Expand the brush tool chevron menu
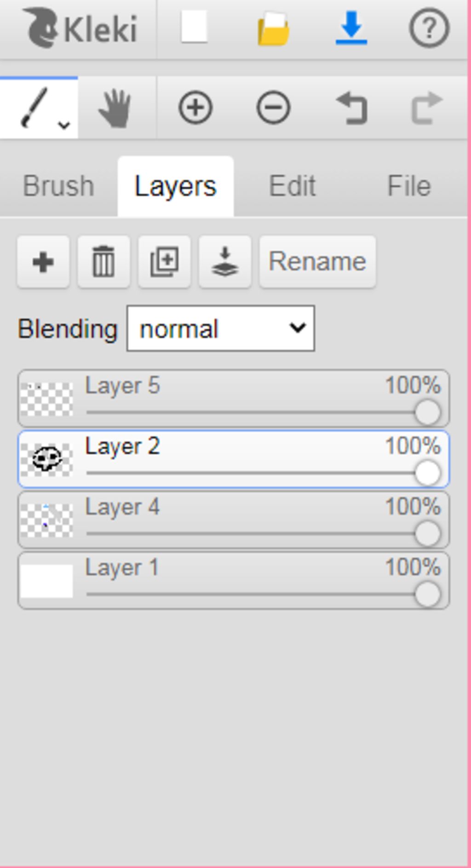Viewport: 471px width, 868px height. [64, 124]
